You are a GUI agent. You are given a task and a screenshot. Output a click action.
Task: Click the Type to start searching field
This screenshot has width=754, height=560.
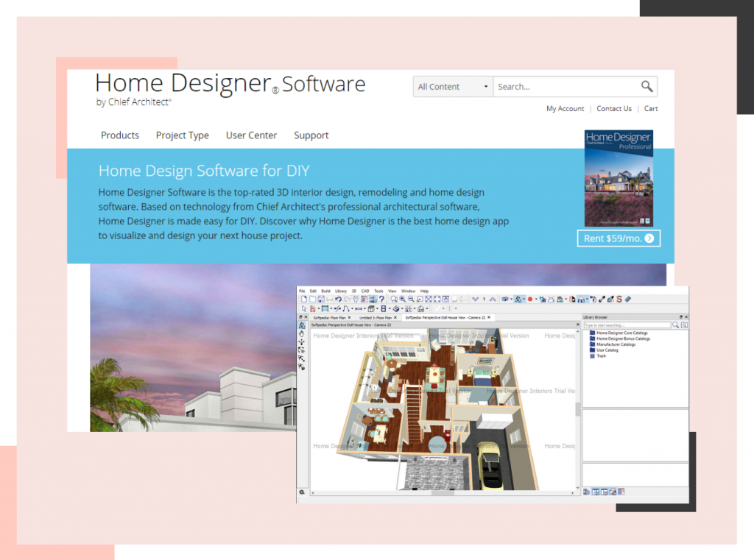point(627,325)
